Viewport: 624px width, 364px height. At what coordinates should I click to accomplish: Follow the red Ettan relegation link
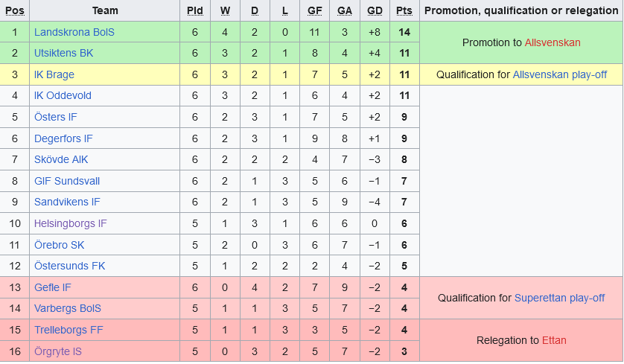tap(554, 340)
